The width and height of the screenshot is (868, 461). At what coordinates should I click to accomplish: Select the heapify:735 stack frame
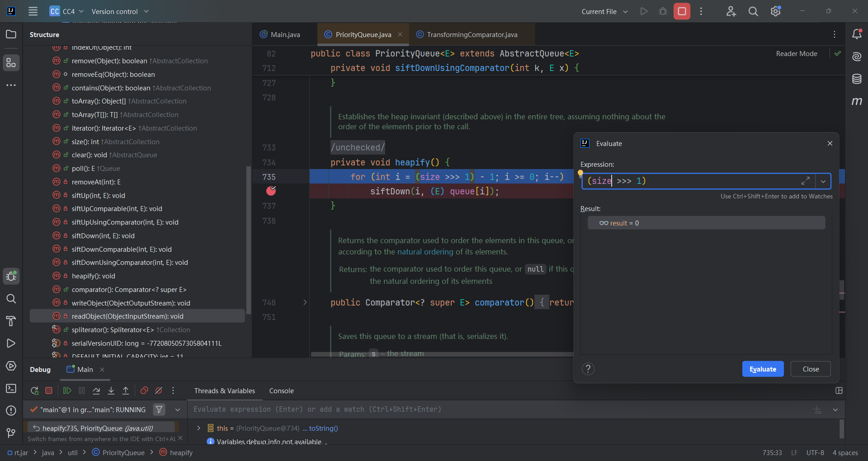101,428
